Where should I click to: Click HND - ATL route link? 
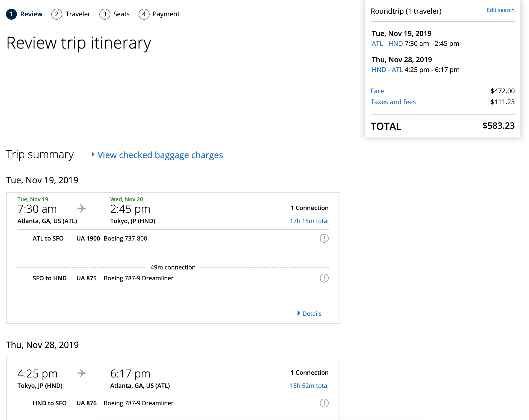(x=387, y=70)
